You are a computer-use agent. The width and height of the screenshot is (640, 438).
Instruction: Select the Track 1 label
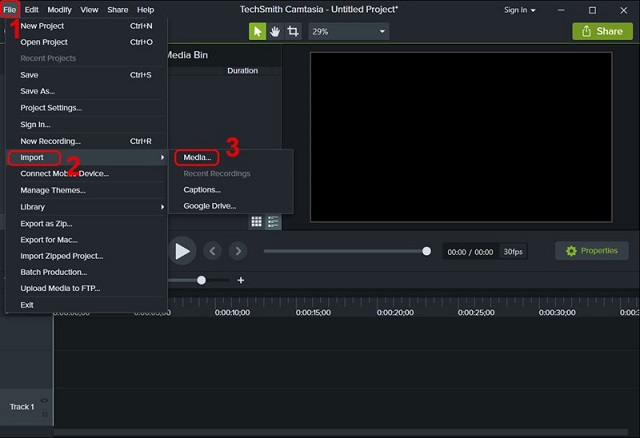pos(22,407)
